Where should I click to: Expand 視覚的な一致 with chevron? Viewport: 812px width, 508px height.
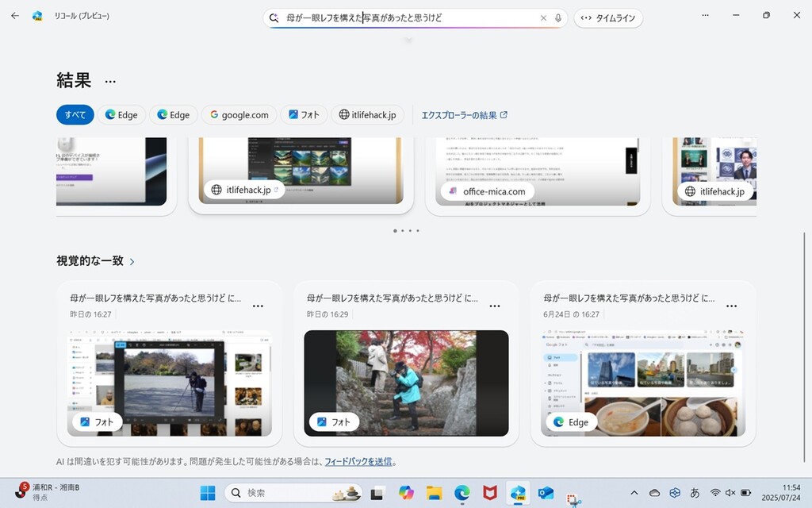click(132, 262)
